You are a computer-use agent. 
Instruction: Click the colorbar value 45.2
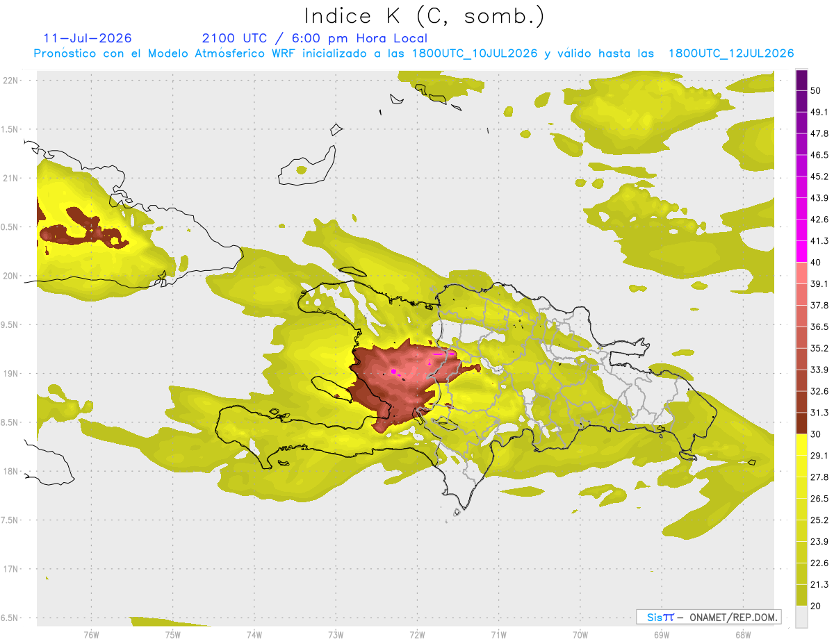coord(819,176)
